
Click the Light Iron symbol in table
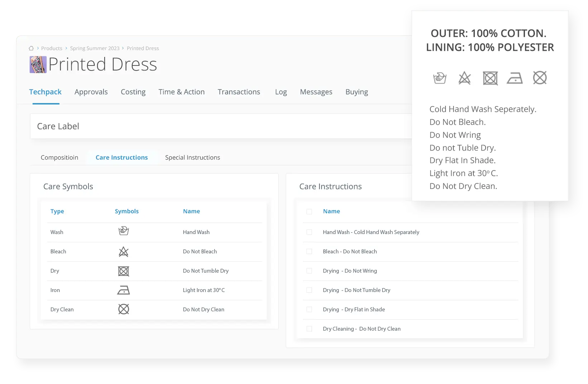[x=124, y=290]
